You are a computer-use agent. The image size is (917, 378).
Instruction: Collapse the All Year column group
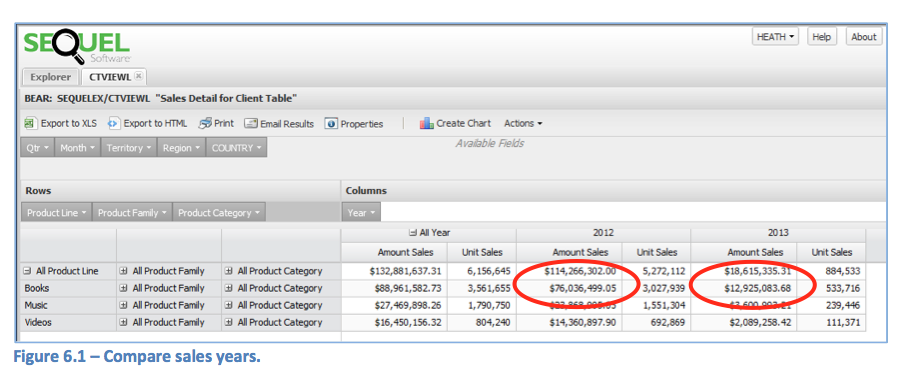click(413, 232)
